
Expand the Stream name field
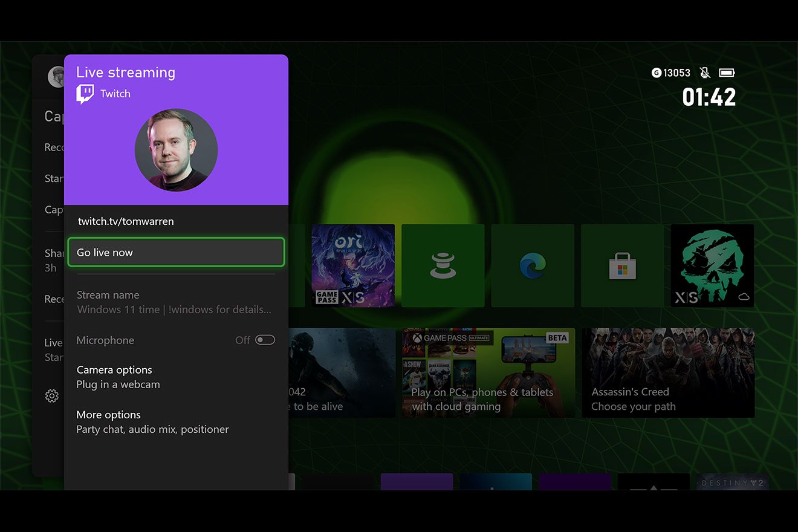(108, 295)
